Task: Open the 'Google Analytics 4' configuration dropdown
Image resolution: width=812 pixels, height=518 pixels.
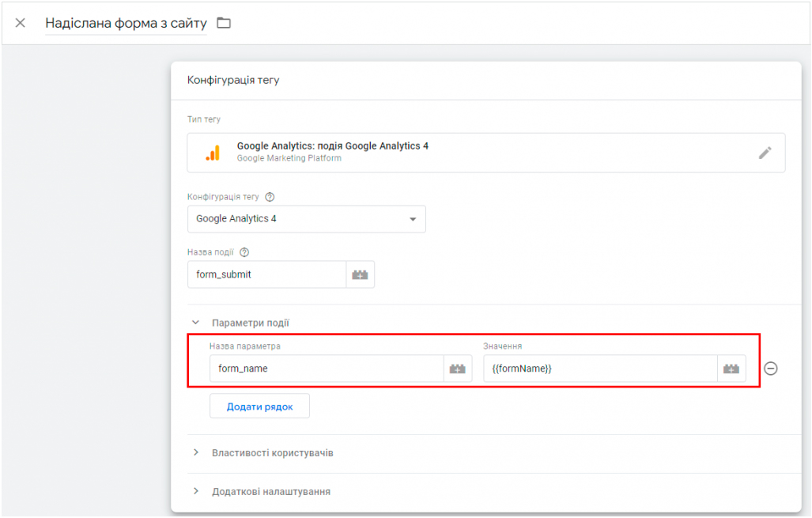Action: click(x=307, y=218)
